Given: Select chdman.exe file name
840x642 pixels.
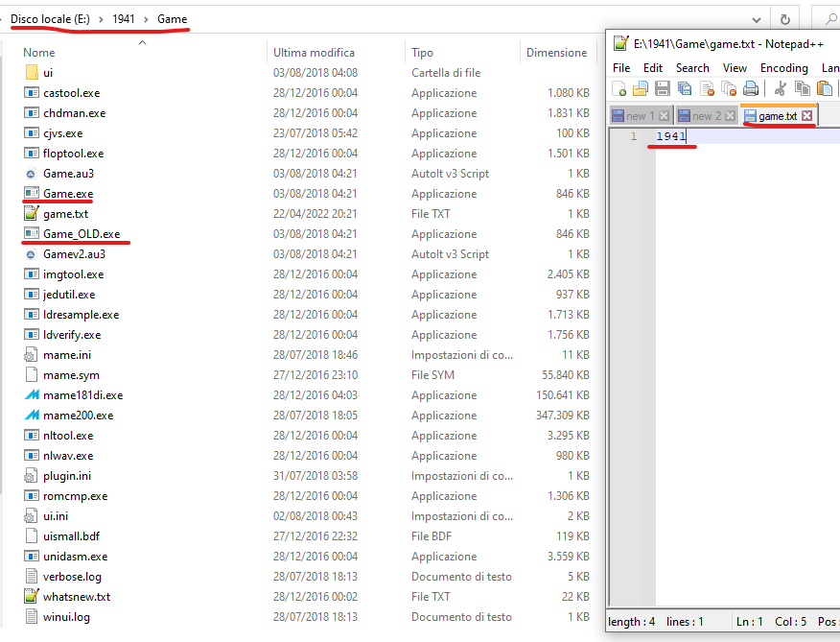Looking at the screenshot, I should click(75, 113).
